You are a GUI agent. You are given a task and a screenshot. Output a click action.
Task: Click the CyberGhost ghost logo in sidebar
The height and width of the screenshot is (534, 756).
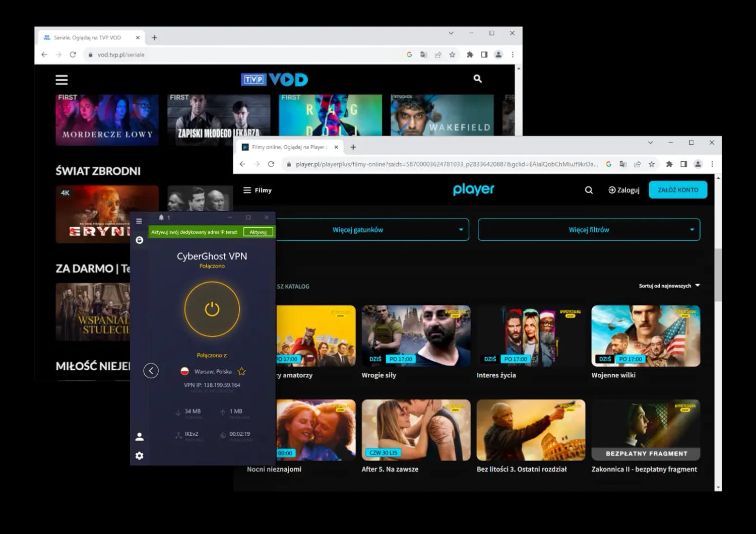[140, 240]
